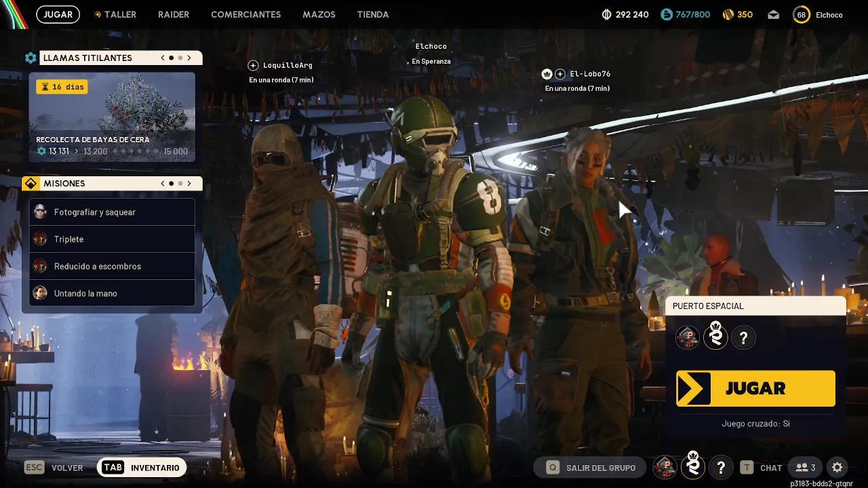Click the coin currency icon beside 292 240
868x488 pixels.
click(607, 14)
